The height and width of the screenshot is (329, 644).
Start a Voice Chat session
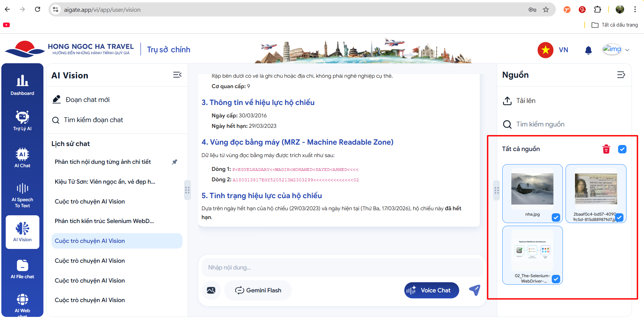tap(431, 290)
